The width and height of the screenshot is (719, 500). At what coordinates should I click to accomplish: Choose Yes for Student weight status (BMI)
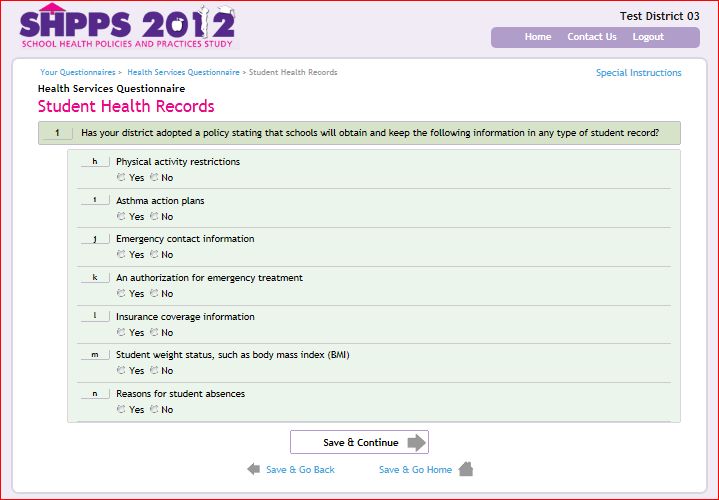121,370
